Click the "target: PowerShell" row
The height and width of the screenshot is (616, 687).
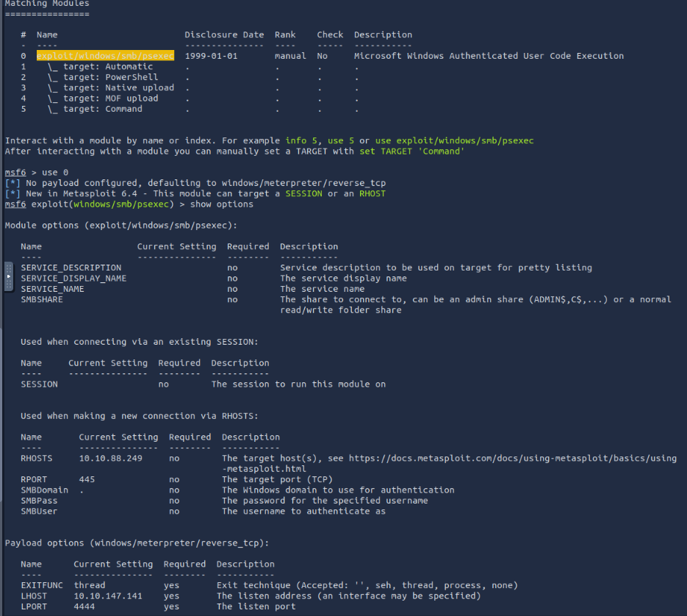[x=103, y=77]
